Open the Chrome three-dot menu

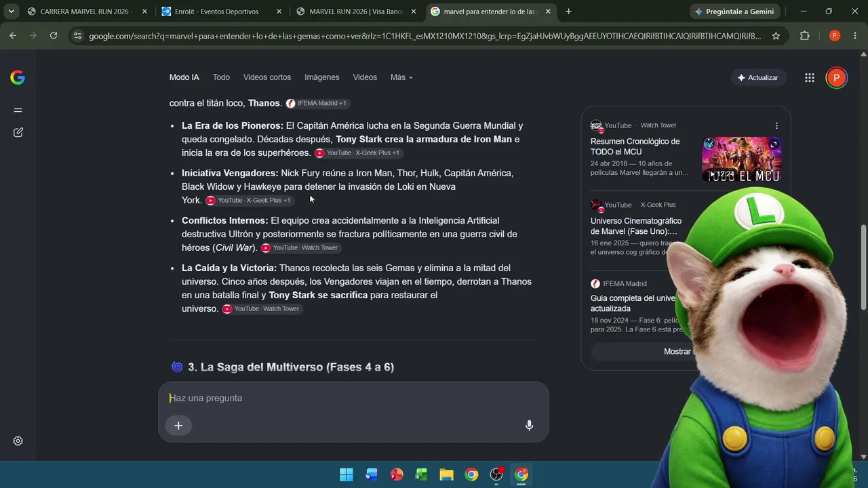click(855, 36)
